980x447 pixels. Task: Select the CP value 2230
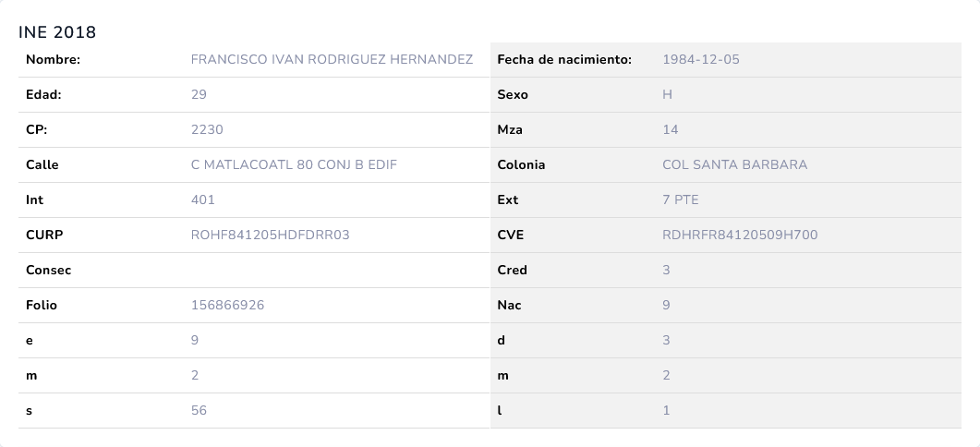pyautogui.click(x=207, y=130)
